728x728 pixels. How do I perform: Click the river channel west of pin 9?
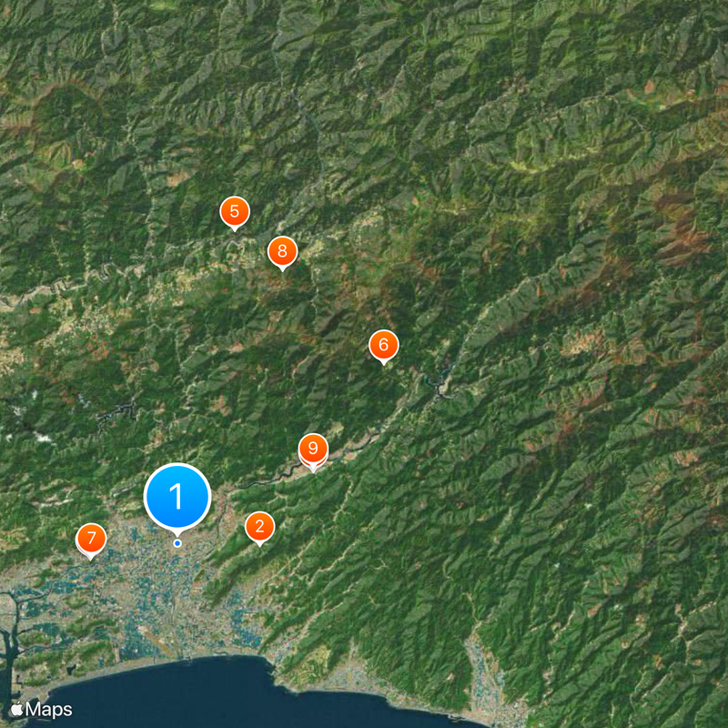click(x=267, y=479)
